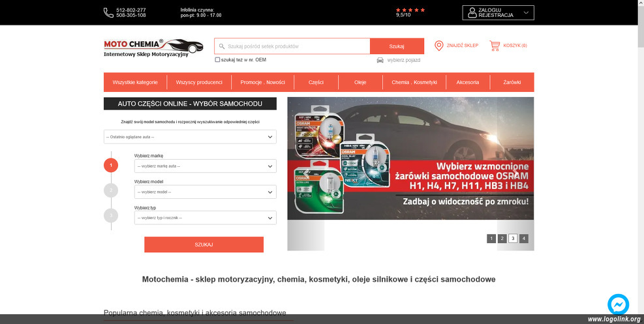Screen dimensions: 644x324
Task: Click 'Internetowy Sklep Motoryzacyjny' tagline
Action: [146, 54]
